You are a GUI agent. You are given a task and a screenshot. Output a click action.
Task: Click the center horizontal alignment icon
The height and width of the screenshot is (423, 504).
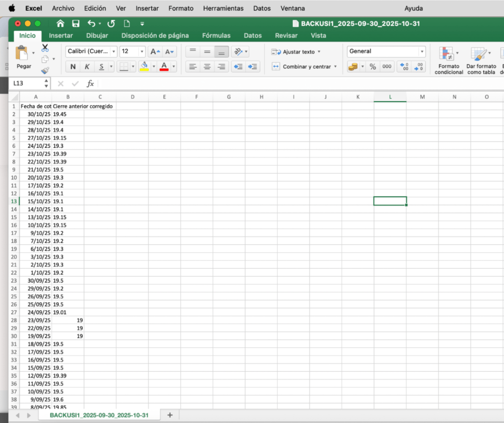click(207, 67)
